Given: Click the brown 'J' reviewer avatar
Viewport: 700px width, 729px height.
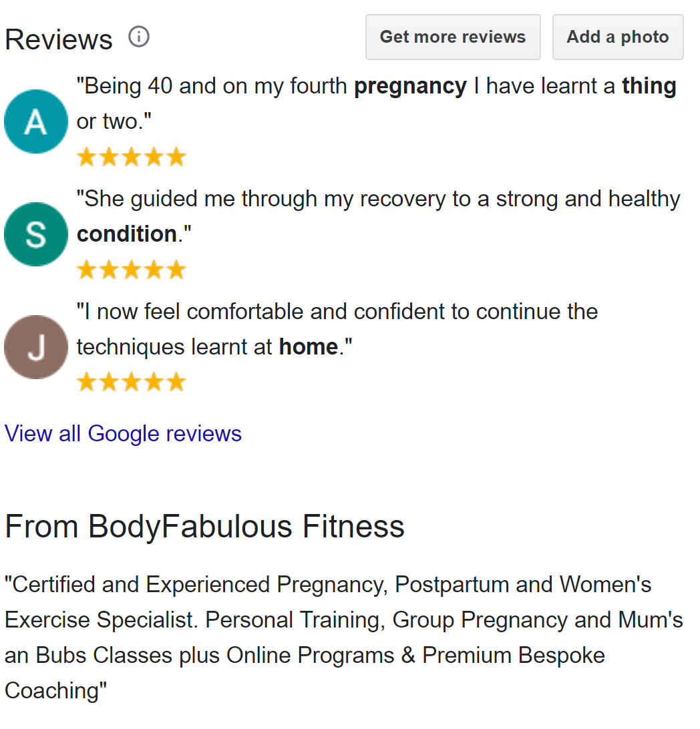Looking at the screenshot, I should 36,347.
